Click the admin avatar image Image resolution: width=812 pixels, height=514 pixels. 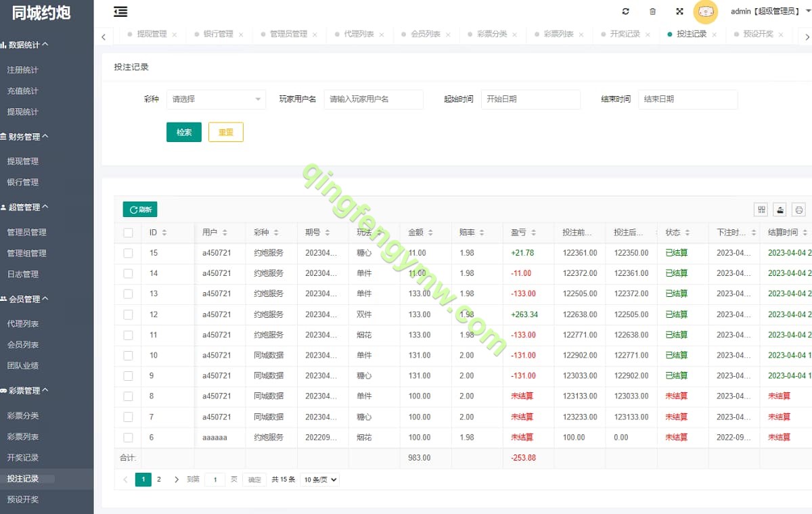point(706,11)
